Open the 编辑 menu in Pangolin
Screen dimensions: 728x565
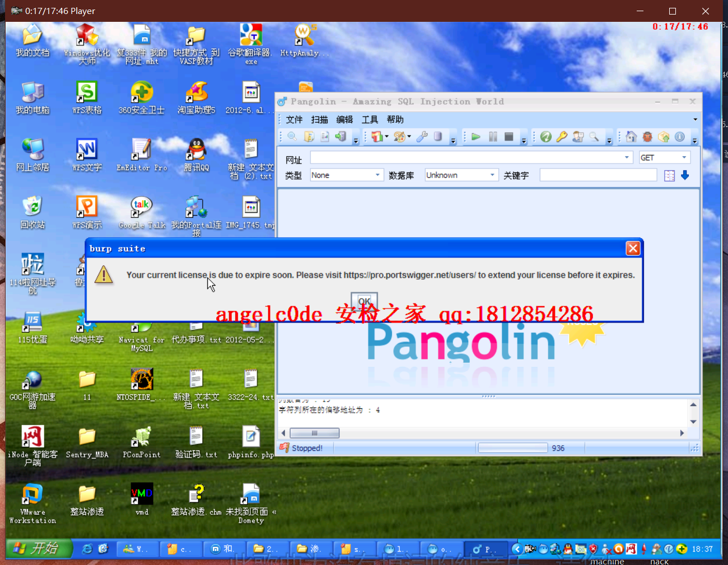(x=344, y=119)
